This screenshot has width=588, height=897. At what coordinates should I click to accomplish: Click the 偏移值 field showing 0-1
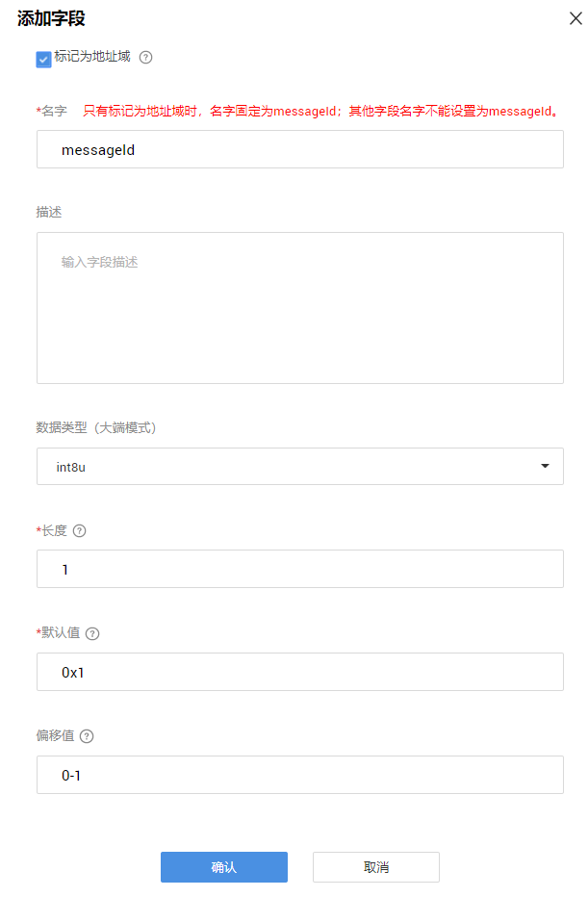(x=299, y=775)
